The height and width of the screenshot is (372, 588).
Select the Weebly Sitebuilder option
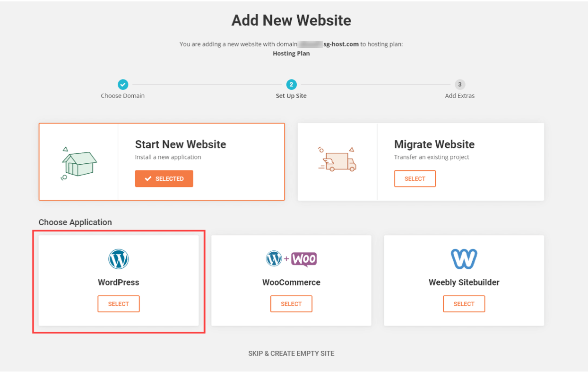pos(464,303)
